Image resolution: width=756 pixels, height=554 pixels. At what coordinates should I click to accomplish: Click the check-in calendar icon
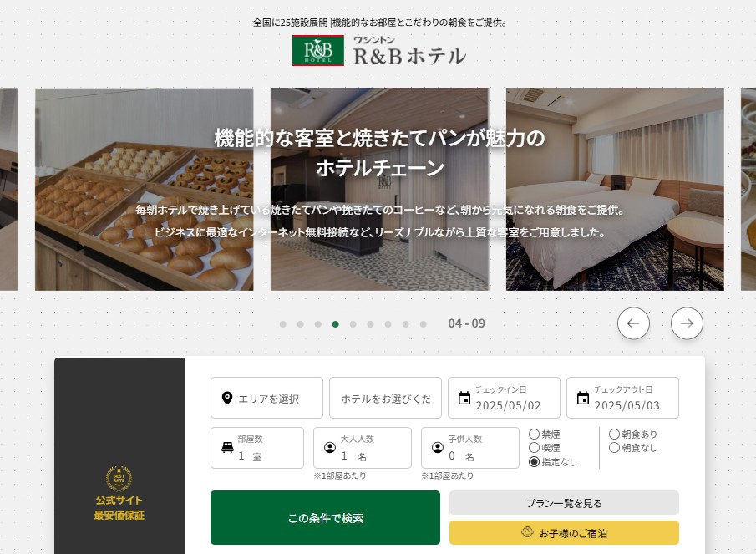click(x=464, y=398)
